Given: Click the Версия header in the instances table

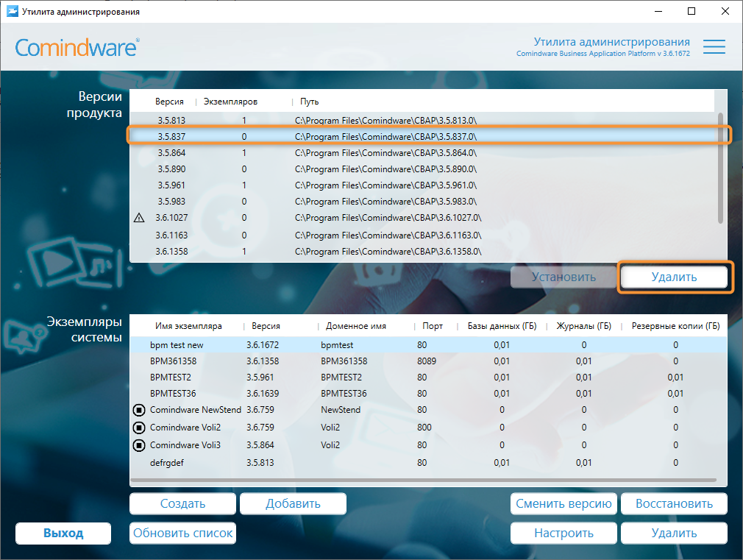Looking at the screenshot, I should coord(266,326).
